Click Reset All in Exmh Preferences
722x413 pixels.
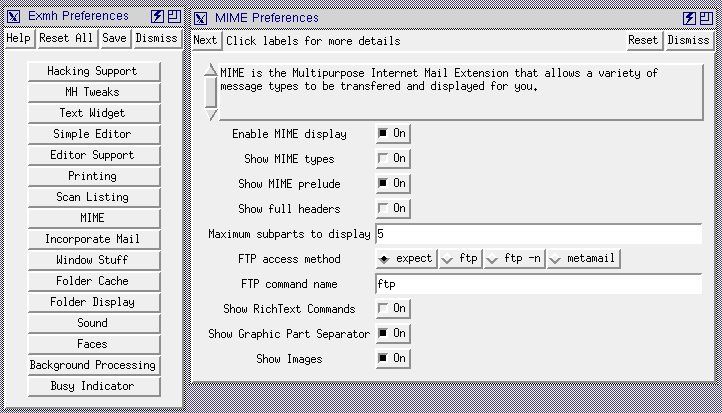coord(66,38)
